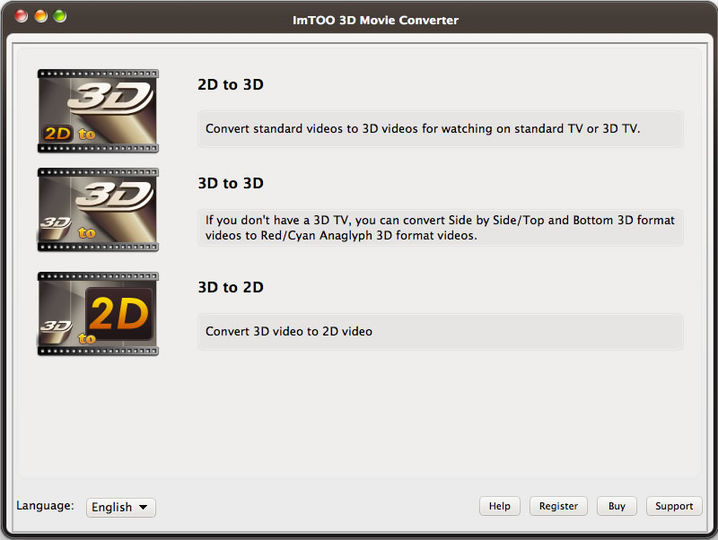
Task: Click the 3D to 2D filmstrip icon
Action: point(98,313)
